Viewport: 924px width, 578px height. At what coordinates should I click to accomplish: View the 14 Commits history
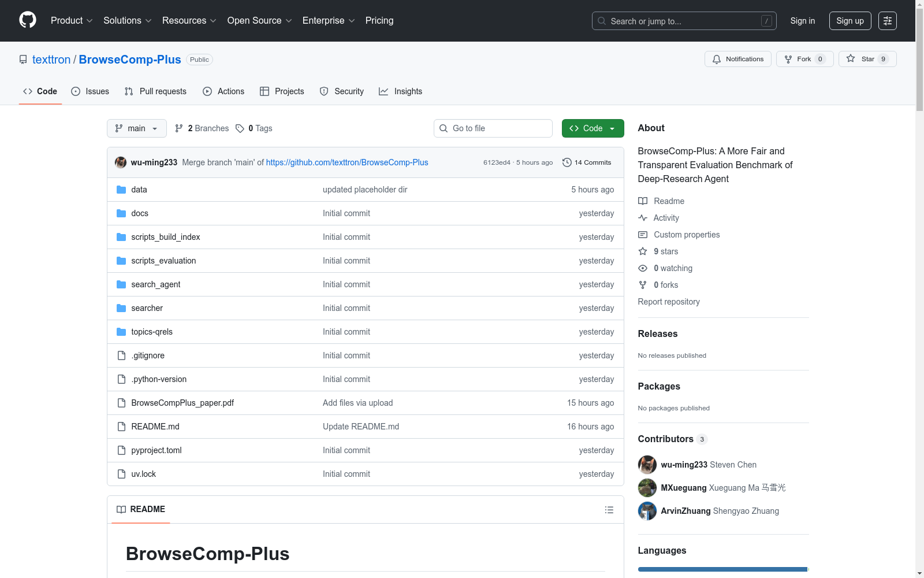pyautogui.click(x=587, y=162)
